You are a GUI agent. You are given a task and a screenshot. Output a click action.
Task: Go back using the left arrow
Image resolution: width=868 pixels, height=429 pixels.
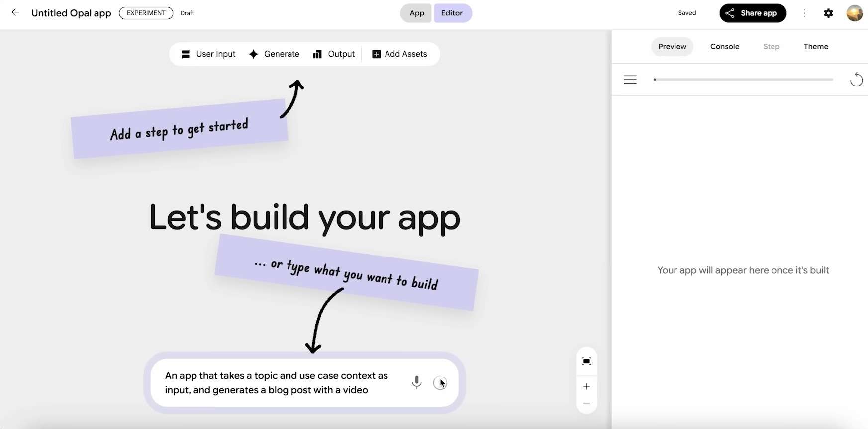tap(15, 13)
